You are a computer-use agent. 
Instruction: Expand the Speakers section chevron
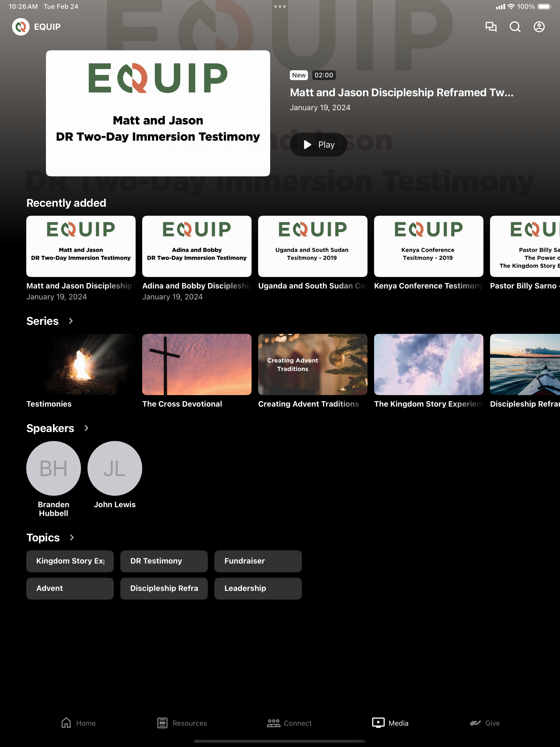[x=86, y=428]
